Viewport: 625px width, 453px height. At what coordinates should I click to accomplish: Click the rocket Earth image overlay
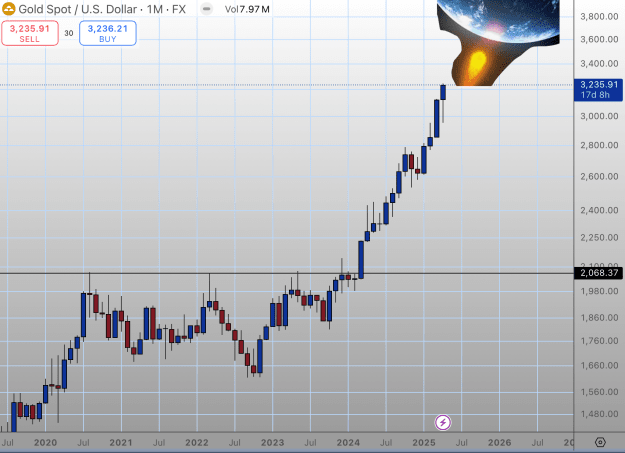point(498,43)
